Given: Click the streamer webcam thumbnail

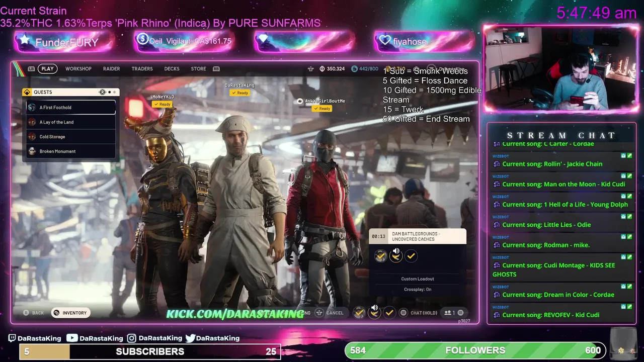Looking at the screenshot, I should pos(561,68).
